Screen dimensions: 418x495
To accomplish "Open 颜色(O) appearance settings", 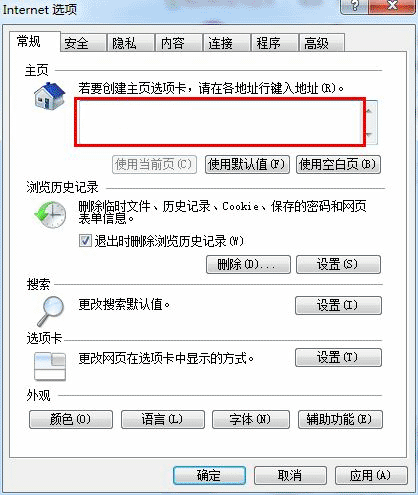I will [71, 419].
